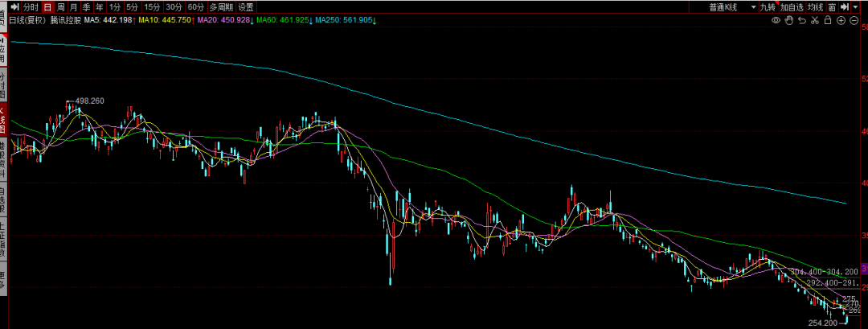Select the 月 monthly period
This screenshot has width=868, height=329.
pos(73,7)
